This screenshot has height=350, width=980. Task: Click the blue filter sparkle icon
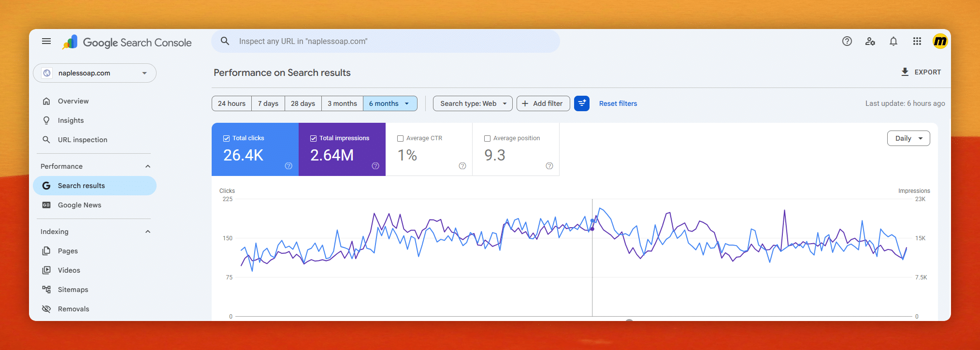coord(582,103)
